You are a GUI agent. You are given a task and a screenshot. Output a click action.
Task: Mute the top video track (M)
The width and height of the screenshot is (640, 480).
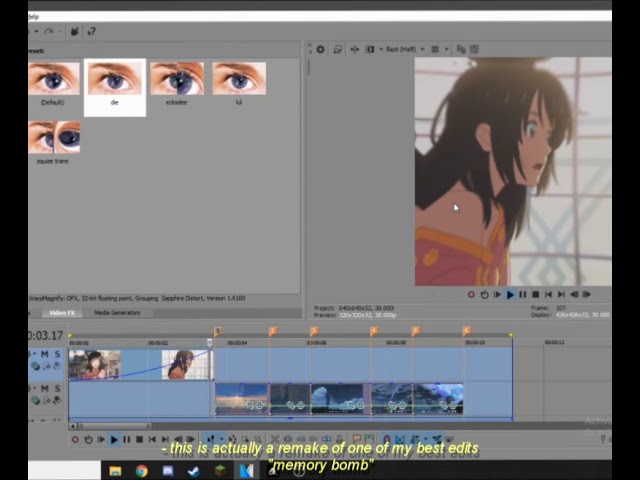point(44,354)
